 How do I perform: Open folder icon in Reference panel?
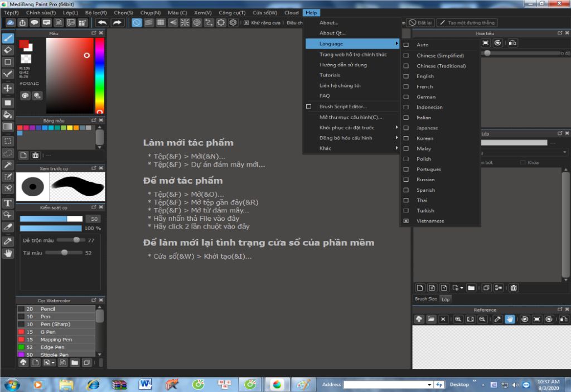(x=431, y=319)
